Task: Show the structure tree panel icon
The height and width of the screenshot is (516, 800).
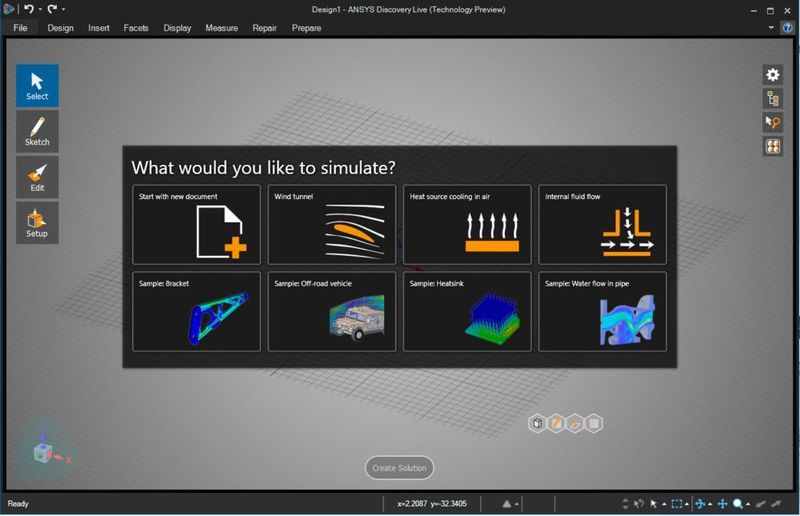Action: pyautogui.click(x=773, y=99)
